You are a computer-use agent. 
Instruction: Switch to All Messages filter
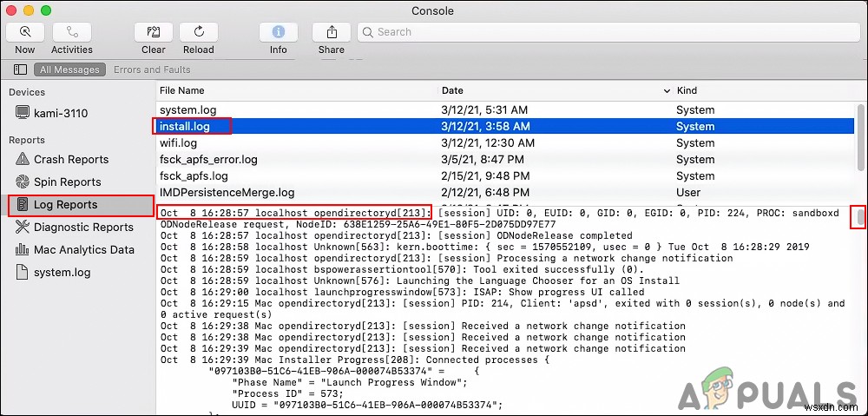[x=69, y=69]
